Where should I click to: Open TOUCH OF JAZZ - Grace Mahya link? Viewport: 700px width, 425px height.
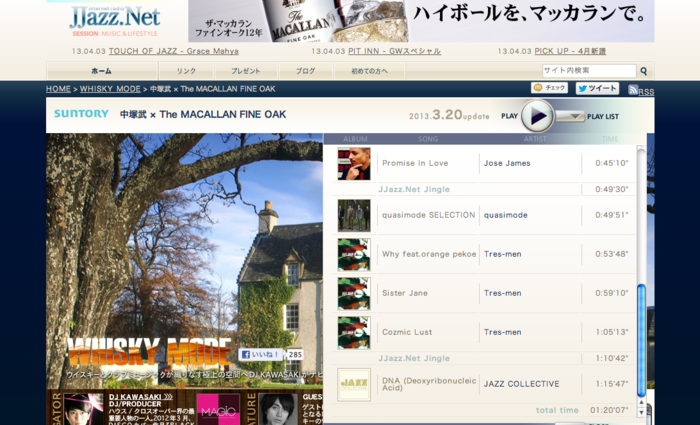[174, 51]
